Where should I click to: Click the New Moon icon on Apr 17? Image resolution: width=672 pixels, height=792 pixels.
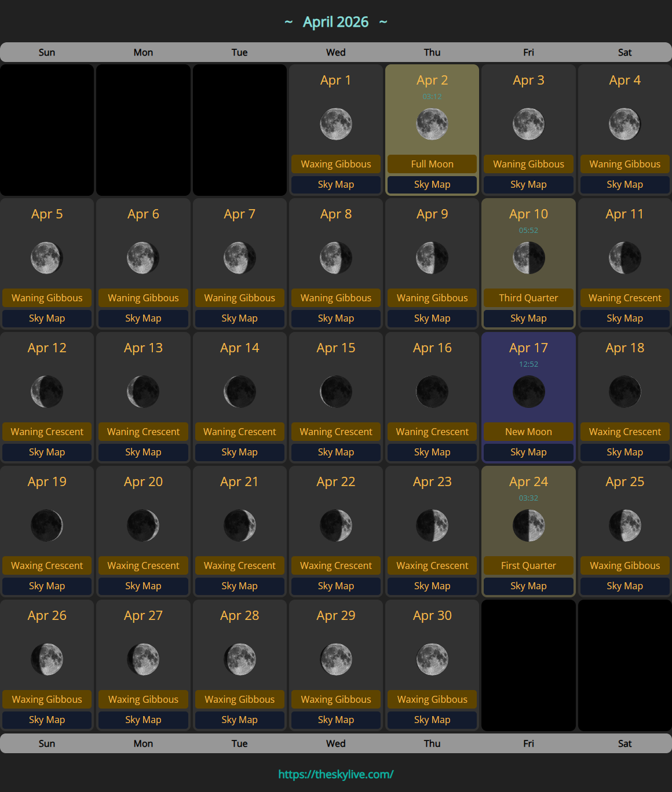pyautogui.click(x=528, y=392)
